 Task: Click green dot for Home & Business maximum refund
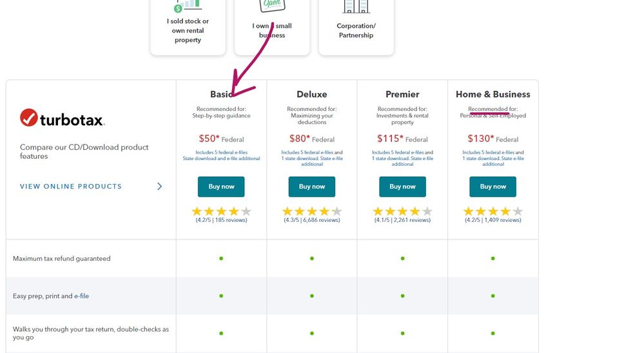[x=493, y=259]
